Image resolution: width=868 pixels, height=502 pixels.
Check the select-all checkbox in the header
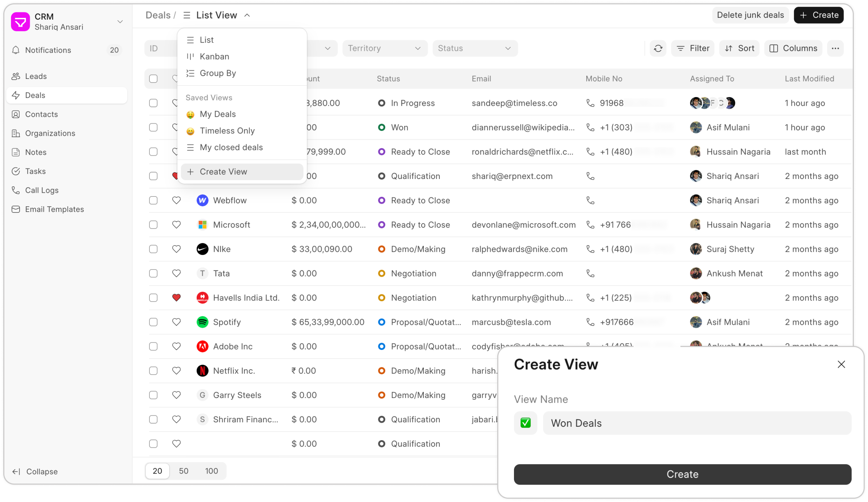pyautogui.click(x=153, y=79)
